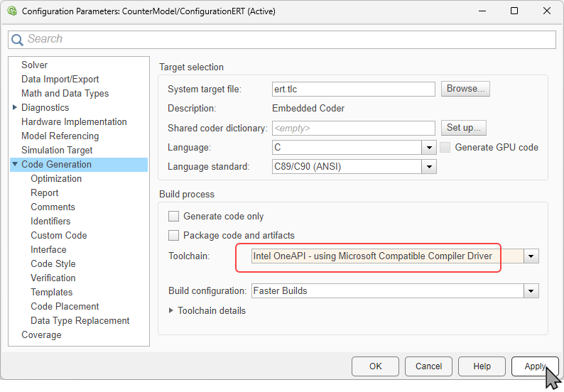The width and height of the screenshot is (564, 392).
Task: Open Optimization subpane
Action: [x=56, y=178]
